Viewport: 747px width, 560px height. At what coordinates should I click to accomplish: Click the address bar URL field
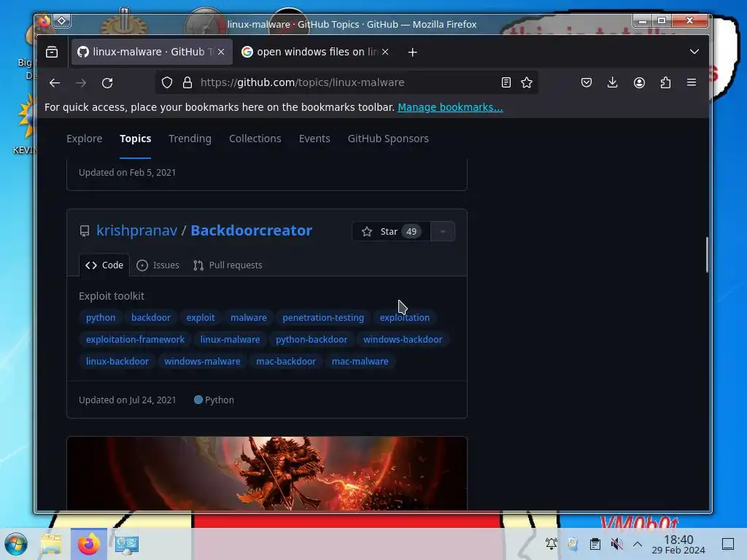click(345, 82)
